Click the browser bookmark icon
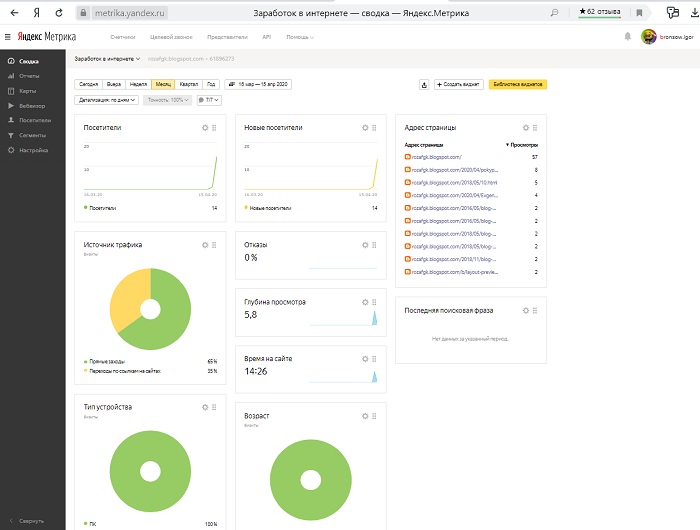The image size is (700, 530). click(x=639, y=13)
